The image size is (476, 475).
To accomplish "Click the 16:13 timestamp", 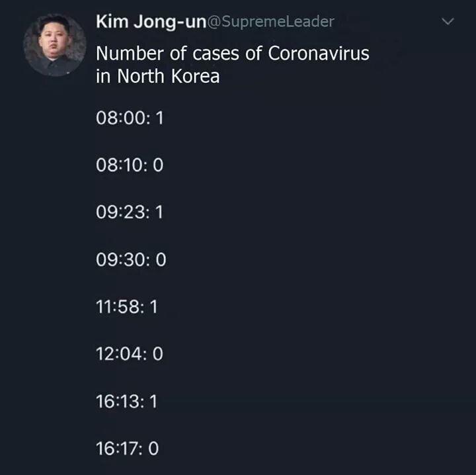I will pyautogui.click(x=120, y=402).
